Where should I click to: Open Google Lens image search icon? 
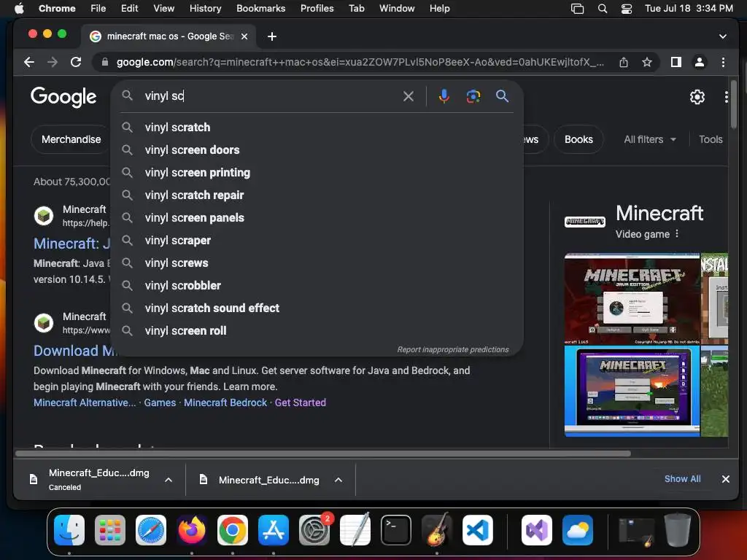pyautogui.click(x=473, y=96)
